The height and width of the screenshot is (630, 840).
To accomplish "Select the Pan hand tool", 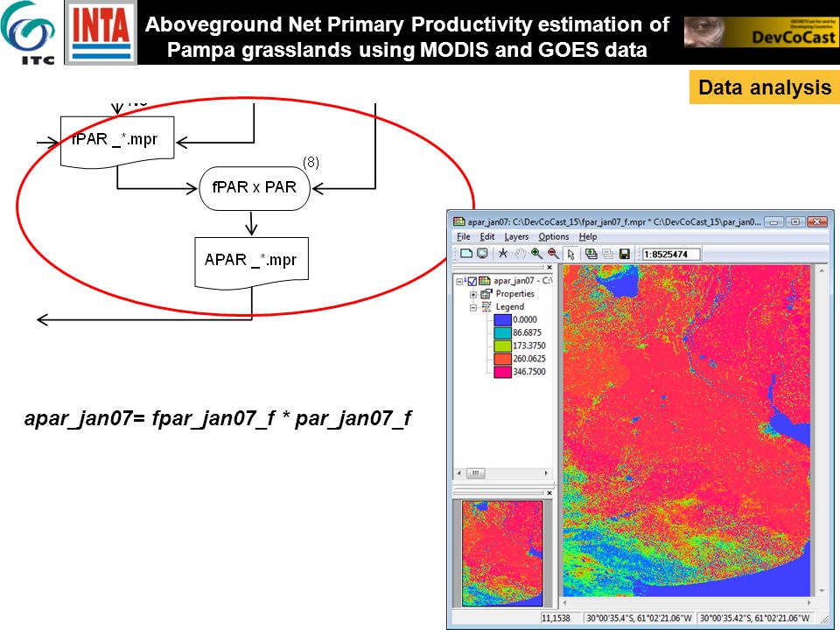I will click(x=520, y=254).
